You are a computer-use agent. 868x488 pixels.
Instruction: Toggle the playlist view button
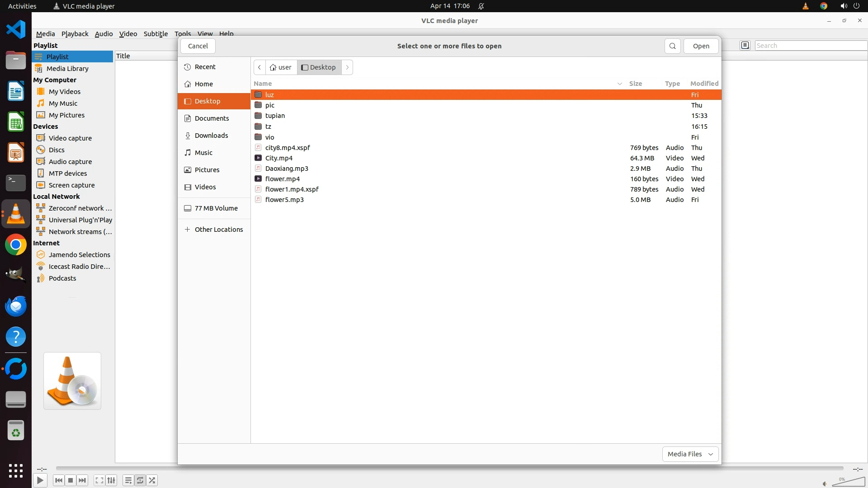(128, 480)
